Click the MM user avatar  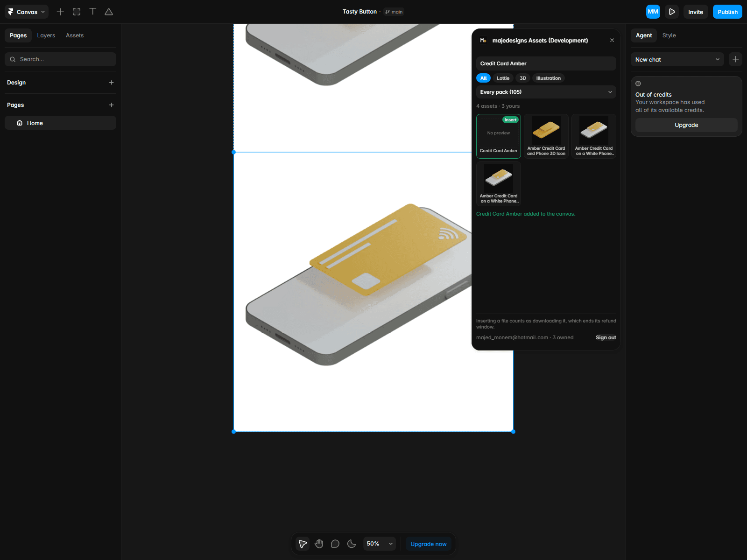pos(653,12)
